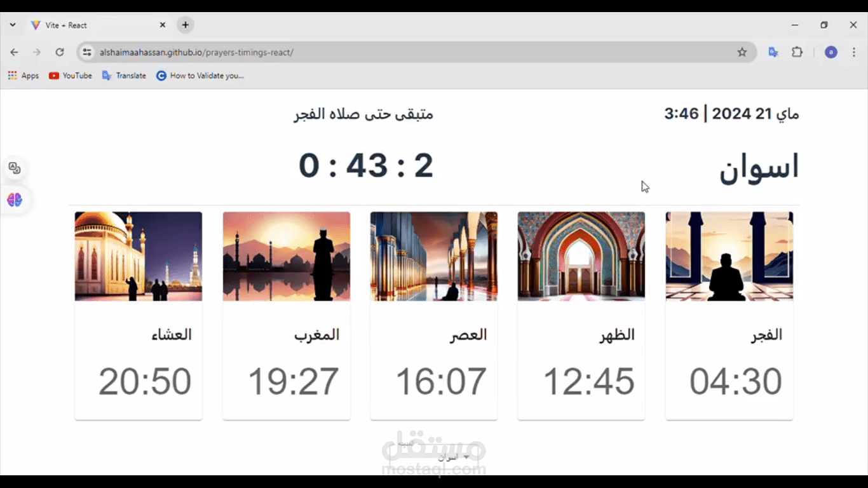Screen dimensions: 868x488
Task: Expand the tab search dropdown arrow
Action: 13,25
